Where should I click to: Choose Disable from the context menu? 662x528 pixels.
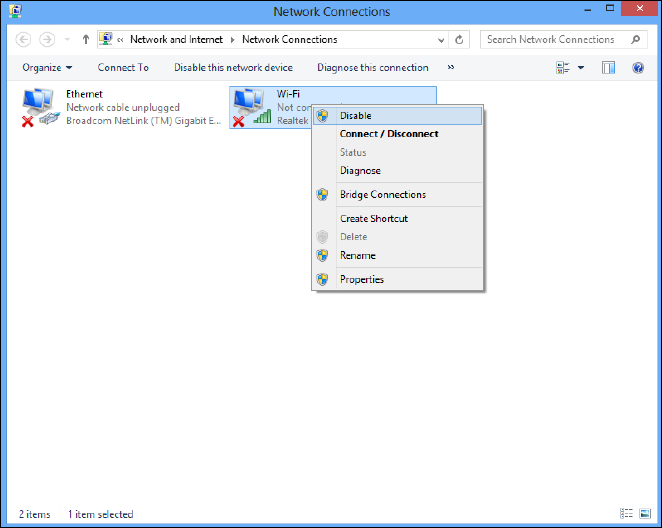397,116
